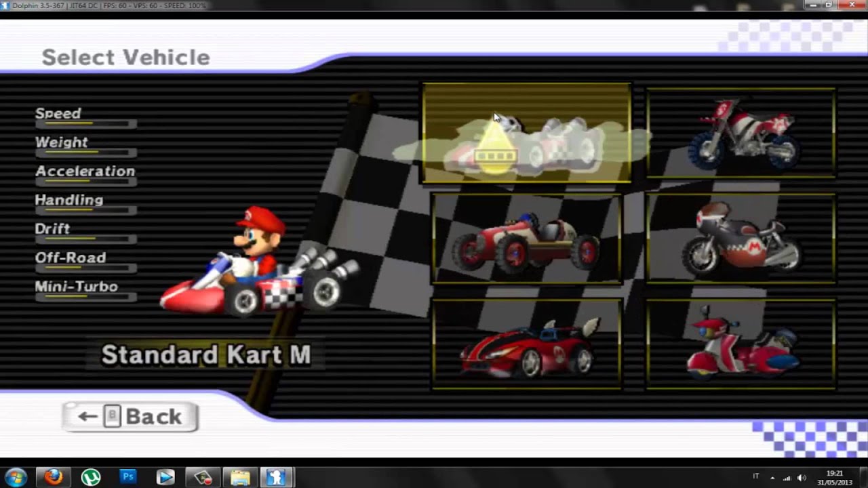Screen dimensions: 868x488
Task: Open the volume control in tray
Action: pyautogui.click(x=802, y=477)
